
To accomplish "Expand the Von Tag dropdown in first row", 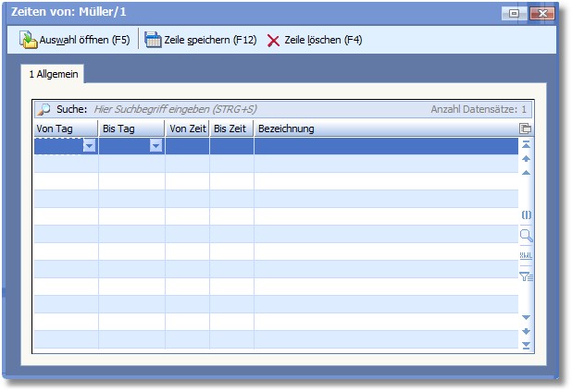I will pos(89,146).
